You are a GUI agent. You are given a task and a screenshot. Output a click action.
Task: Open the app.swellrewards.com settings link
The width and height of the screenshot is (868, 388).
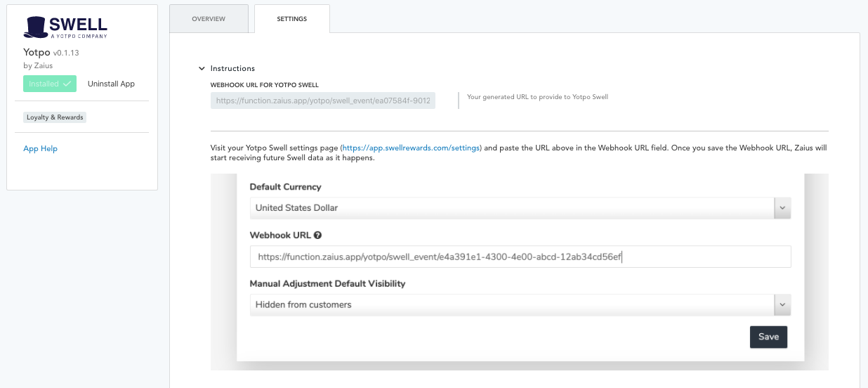coord(411,148)
